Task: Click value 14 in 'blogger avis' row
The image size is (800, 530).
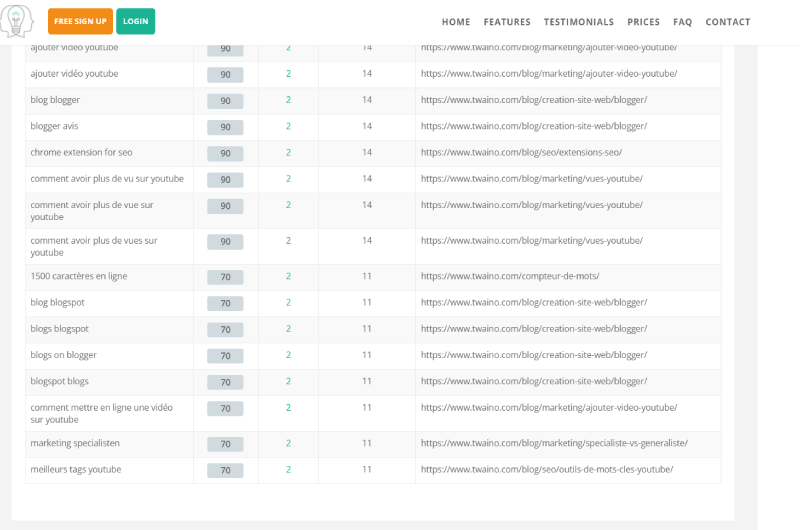Action: coord(367,126)
